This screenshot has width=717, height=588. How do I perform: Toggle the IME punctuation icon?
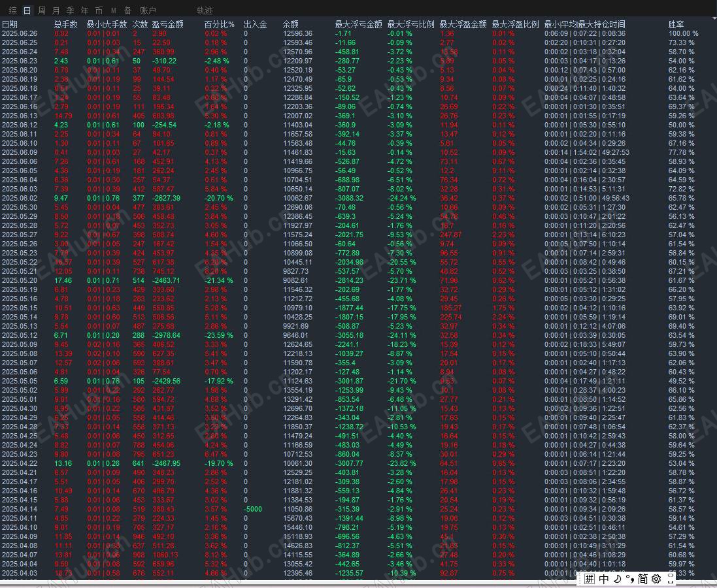(630, 579)
